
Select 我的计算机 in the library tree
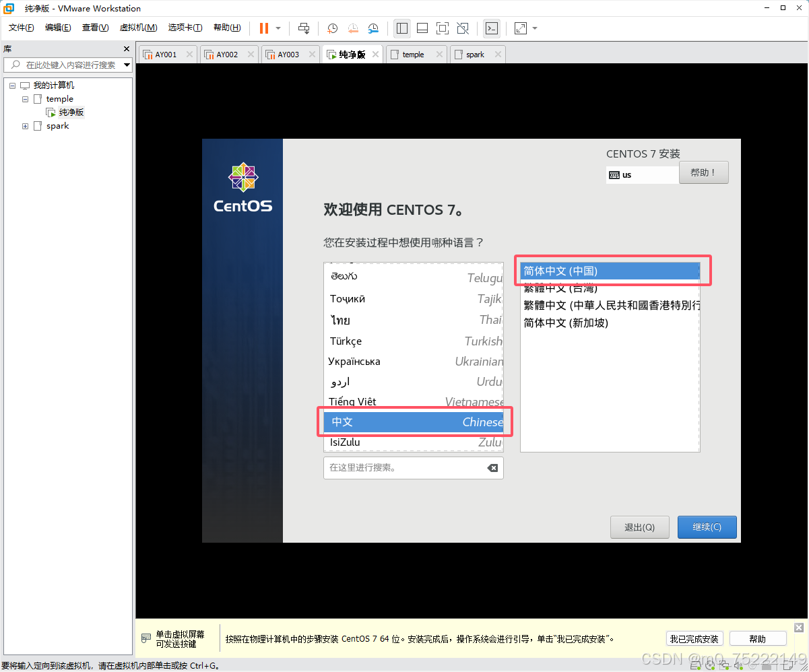54,86
